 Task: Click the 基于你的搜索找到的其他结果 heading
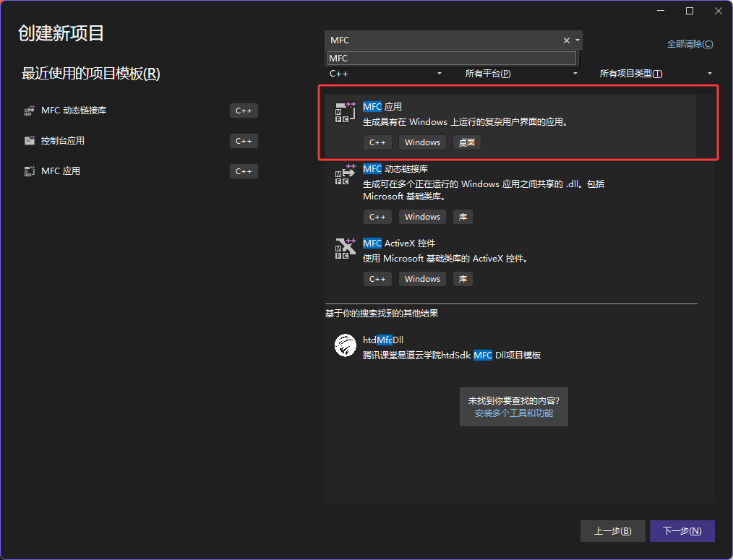tap(382, 313)
